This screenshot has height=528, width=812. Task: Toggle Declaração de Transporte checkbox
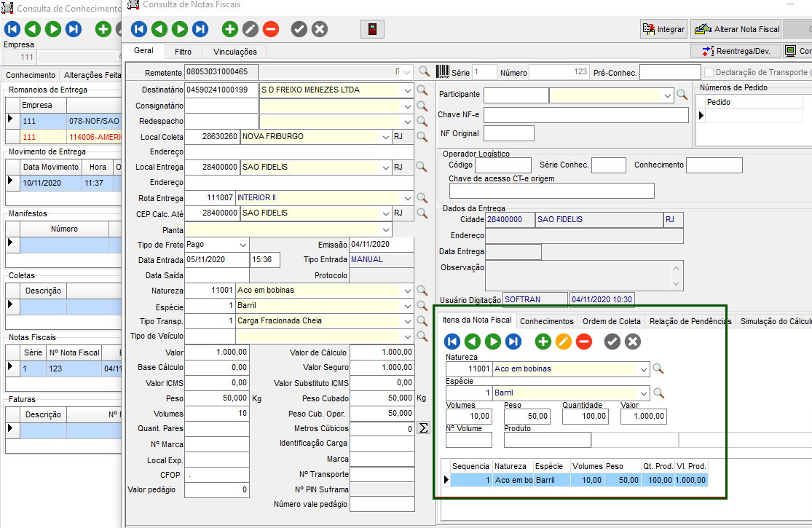point(709,72)
